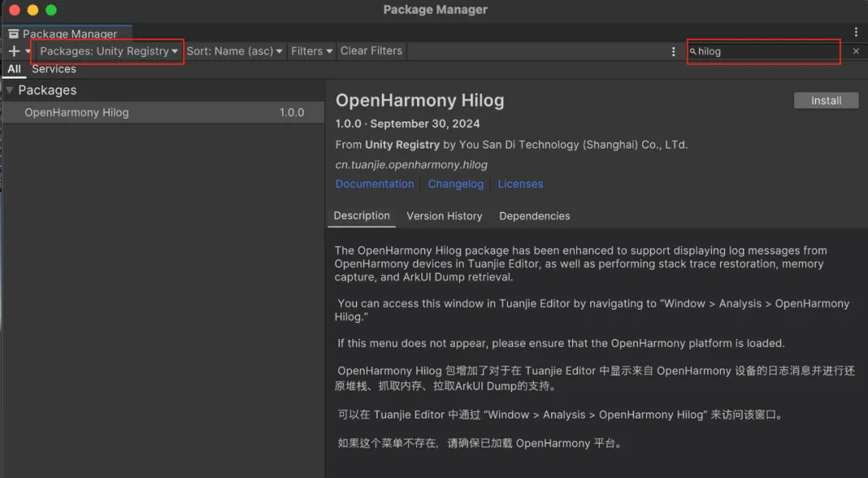868x478 pixels.
Task: Click the Clear Filters button
Action: (x=371, y=51)
